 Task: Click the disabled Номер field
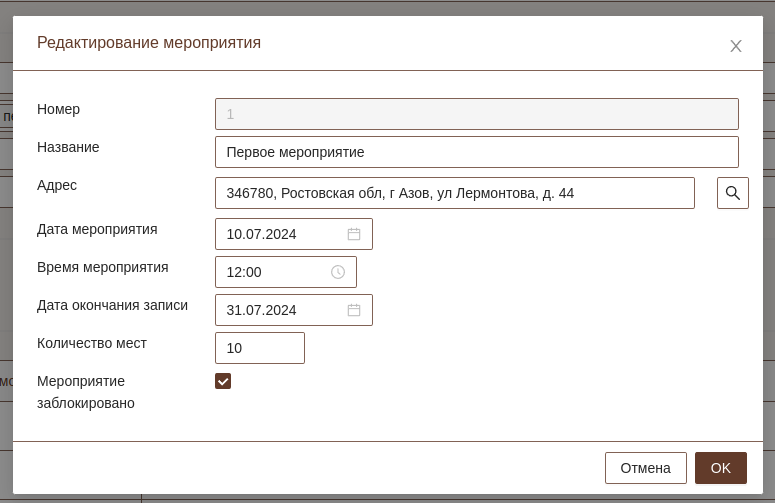(x=476, y=114)
